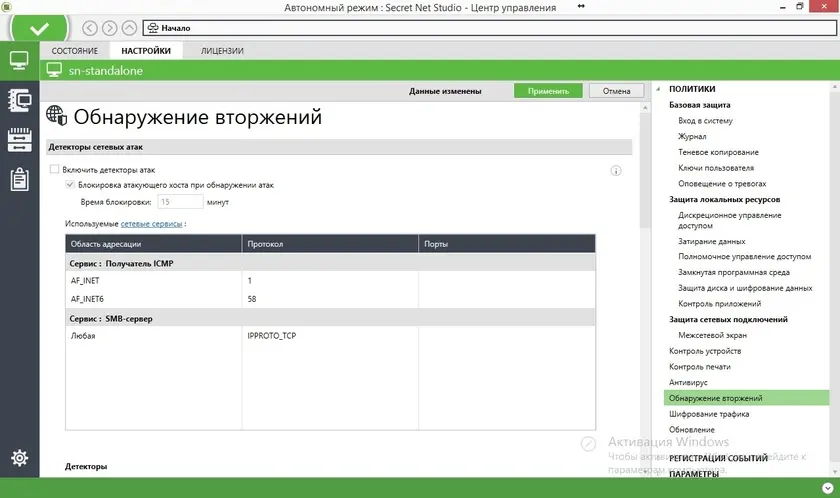The image size is (840, 498).
Task: Click Порты column header
Action: (x=507, y=244)
